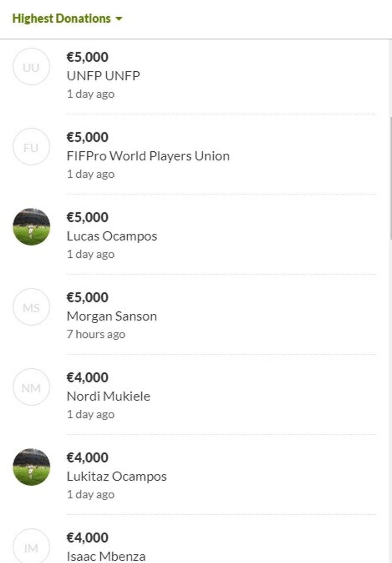The image size is (392, 563).
Task: Click Nordi Mukiele's €4,000 donation amount
Action: [x=87, y=377]
